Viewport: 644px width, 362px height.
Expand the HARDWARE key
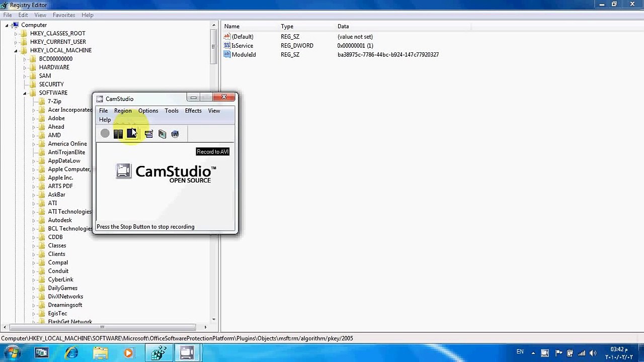tap(25, 67)
